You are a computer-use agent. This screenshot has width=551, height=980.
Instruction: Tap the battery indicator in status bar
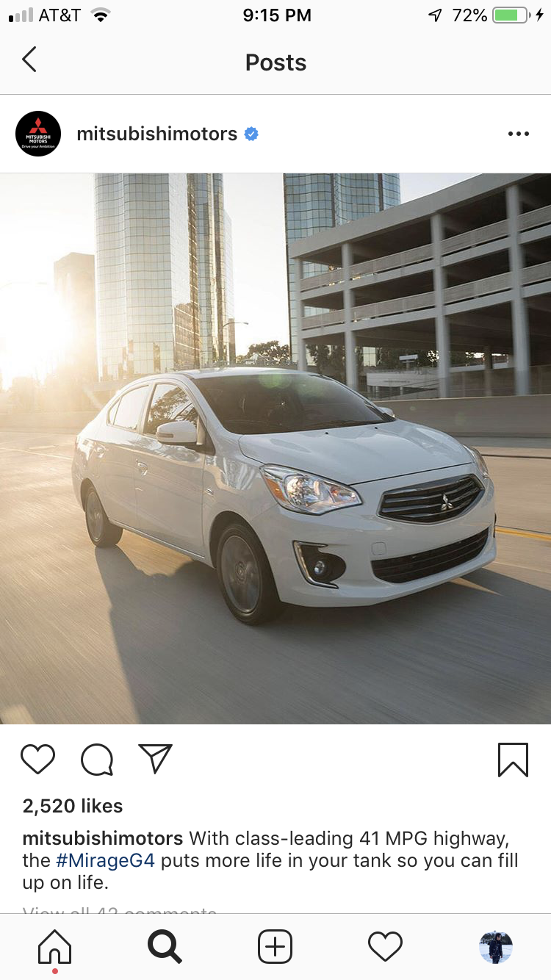click(x=511, y=15)
